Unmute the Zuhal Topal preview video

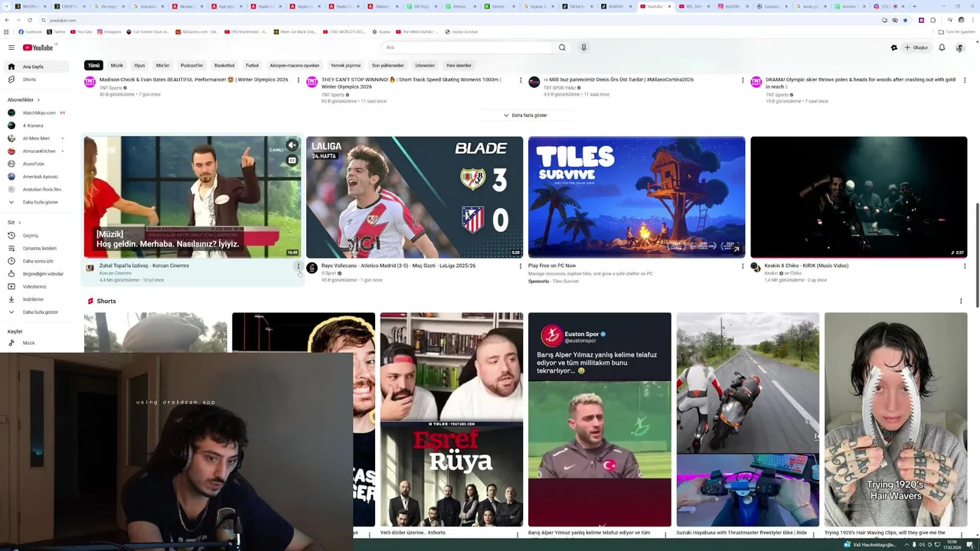[x=292, y=145]
